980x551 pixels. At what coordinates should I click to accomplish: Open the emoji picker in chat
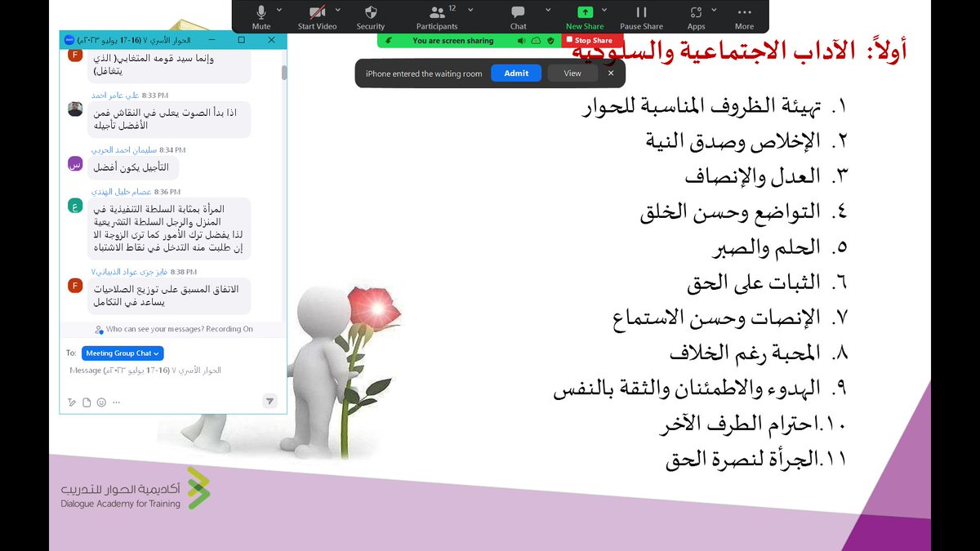tap(101, 402)
